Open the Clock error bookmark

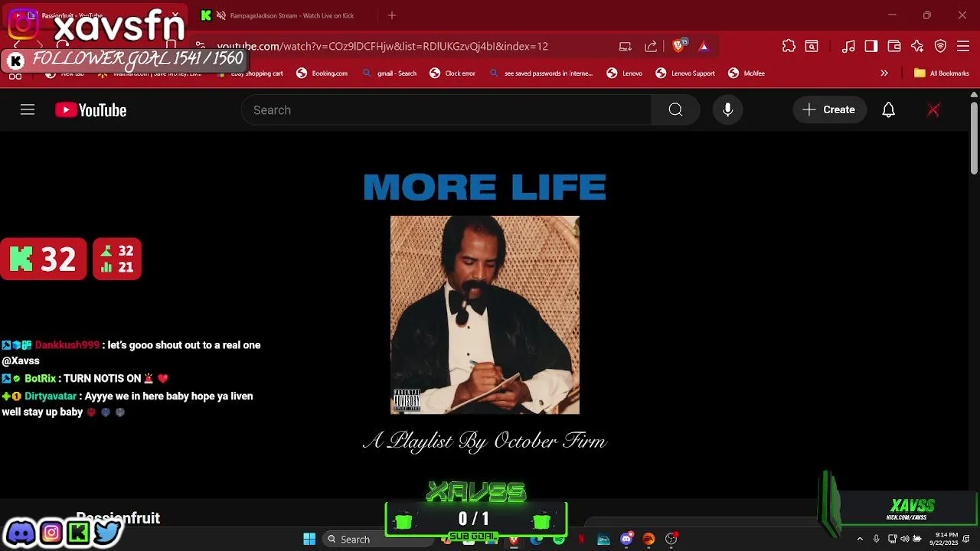pyautogui.click(x=452, y=73)
